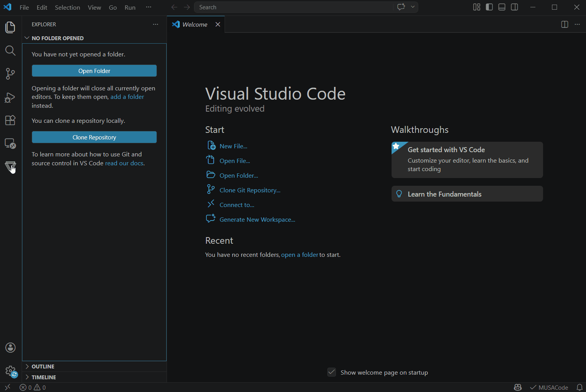Toggle Primary Side Bar visibility
This screenshot has width=586, height=392.
(x=489, y=7)
